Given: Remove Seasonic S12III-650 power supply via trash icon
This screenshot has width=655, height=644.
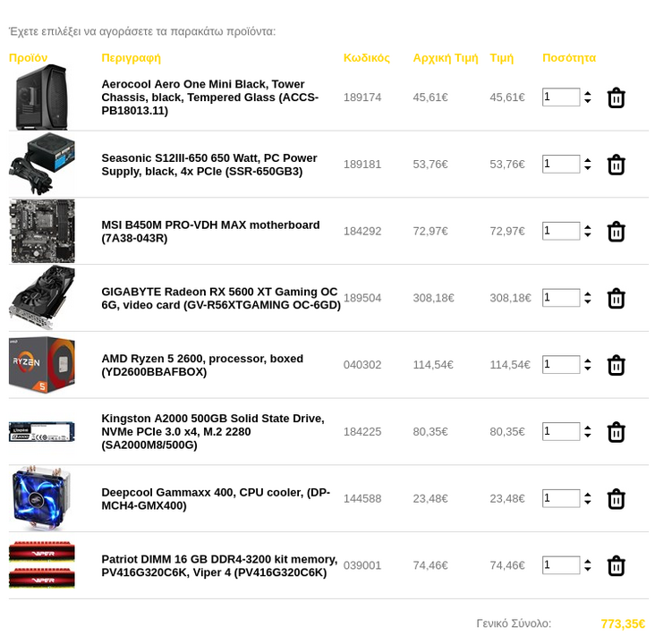Looking at the screenshot, I should pos(616,165).
